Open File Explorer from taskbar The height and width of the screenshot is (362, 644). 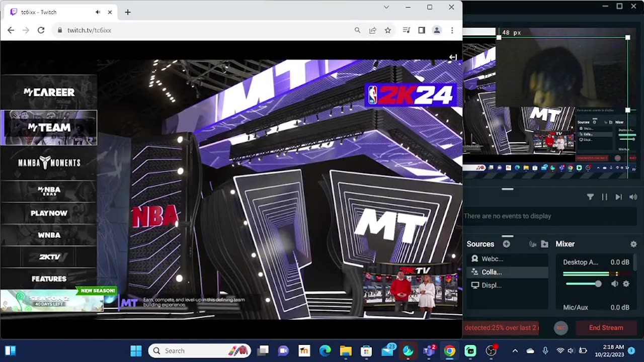coord(346,351)
